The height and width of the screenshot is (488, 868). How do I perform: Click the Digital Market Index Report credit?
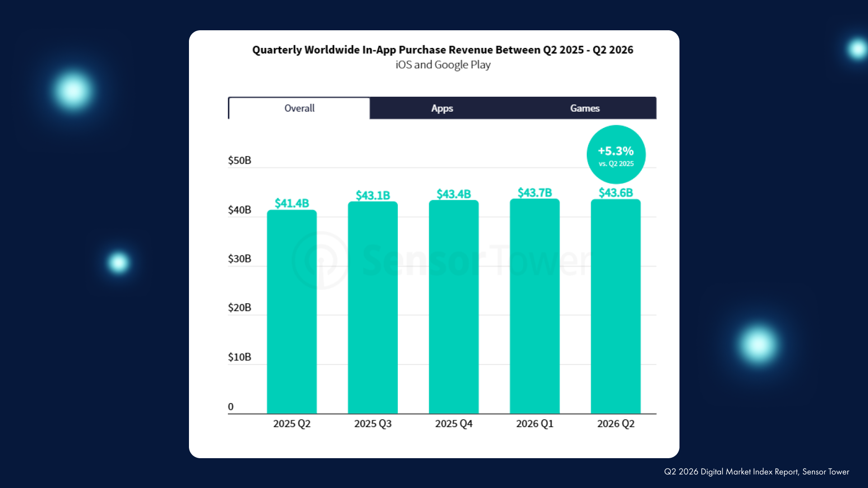click(x=756, y=472)
